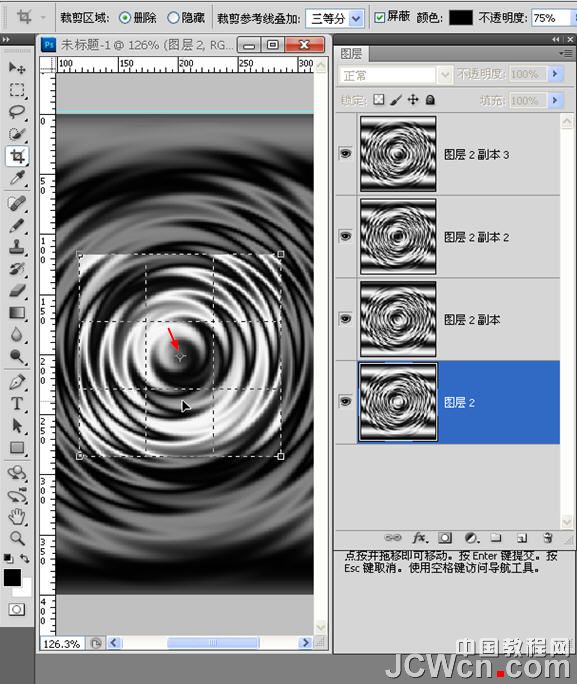Open Layers panel options menu
Screen dimensions: 577x684
coord(567,53)
